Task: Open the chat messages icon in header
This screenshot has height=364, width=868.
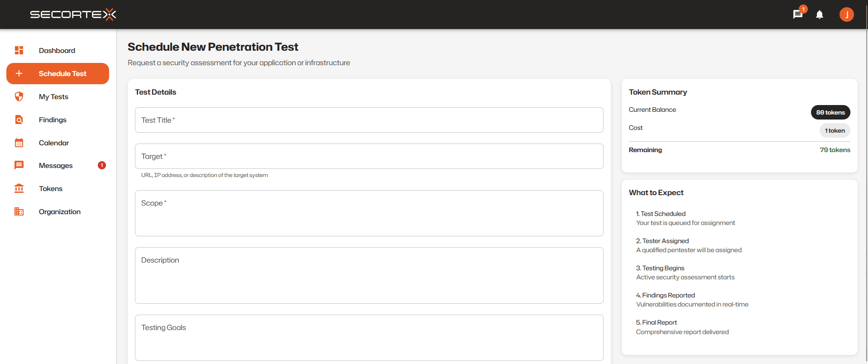Action: pyautogui.click(x=798, y=14)
